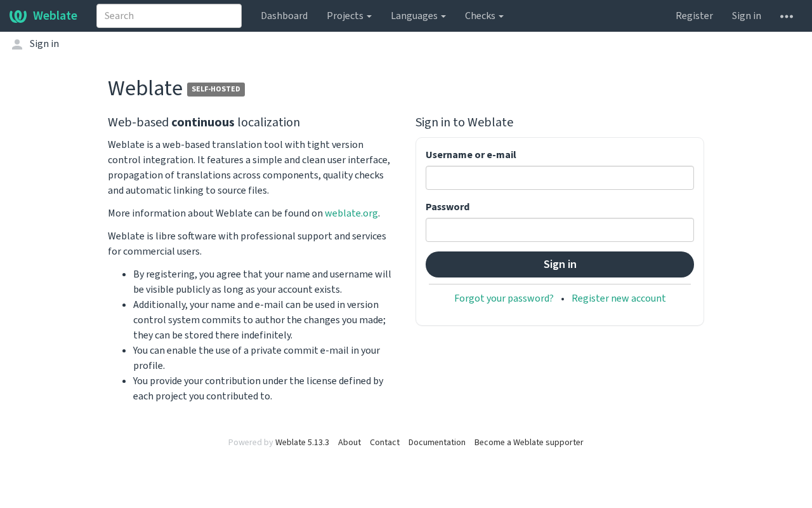812x508 pixels.
Task: Expand the Languages dropdown
Action: tap(418, 16)
